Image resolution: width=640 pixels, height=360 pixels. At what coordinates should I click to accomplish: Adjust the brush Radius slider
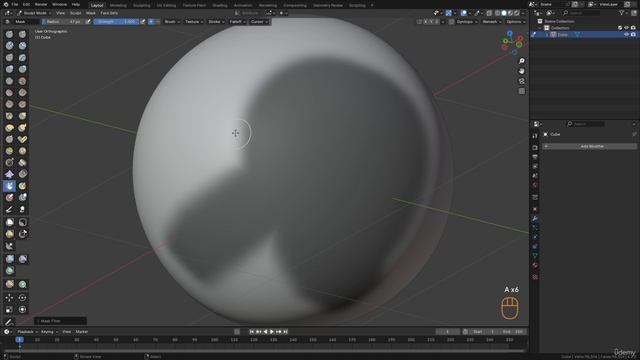[63, 22]
